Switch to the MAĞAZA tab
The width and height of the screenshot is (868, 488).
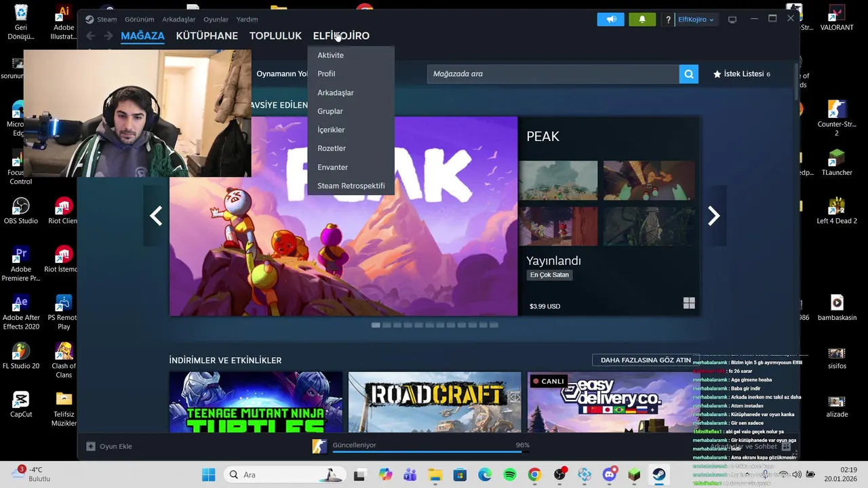coord(142,36)
